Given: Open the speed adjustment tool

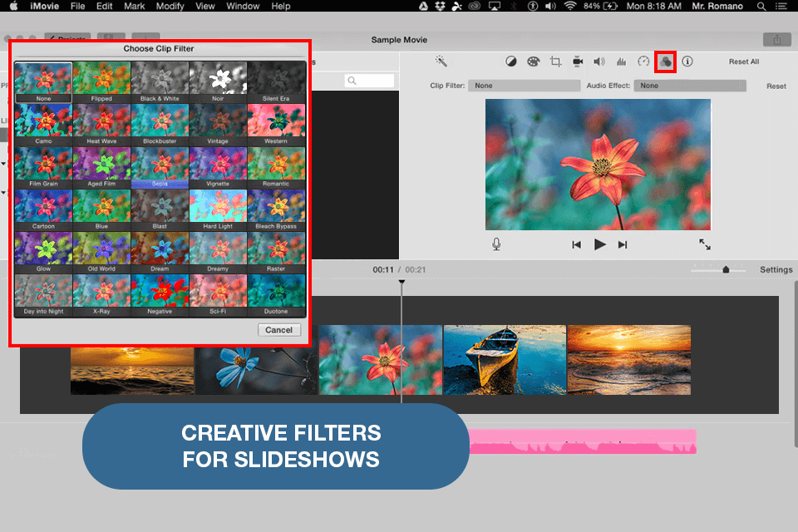Looking at the screenshot, I should 643,62.
